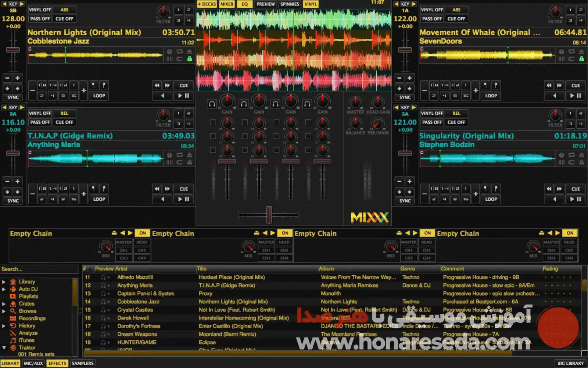
Task: Eject the track from the Northern Lights deck
Action: (x=190, y=51)
